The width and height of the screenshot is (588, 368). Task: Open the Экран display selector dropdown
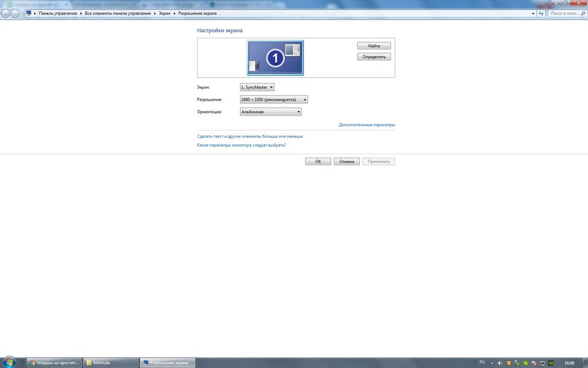[x=257, y=87]
